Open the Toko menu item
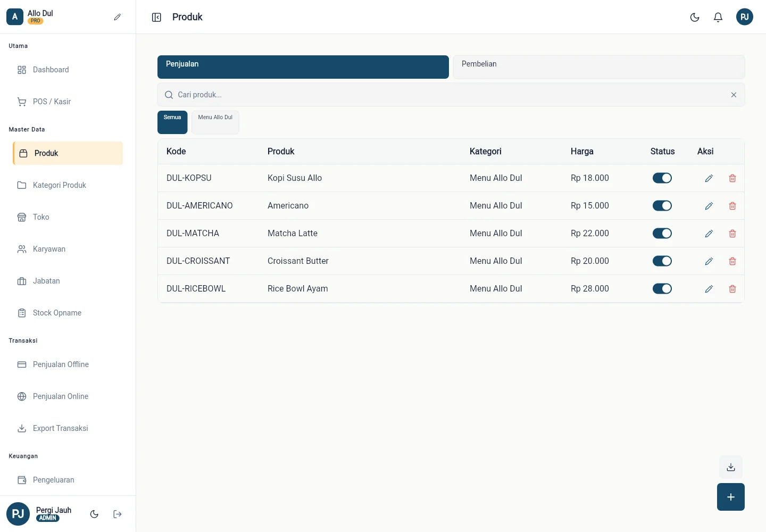This screenshot has height=532, width=766. pyautogui.click(x=68, y=217)
